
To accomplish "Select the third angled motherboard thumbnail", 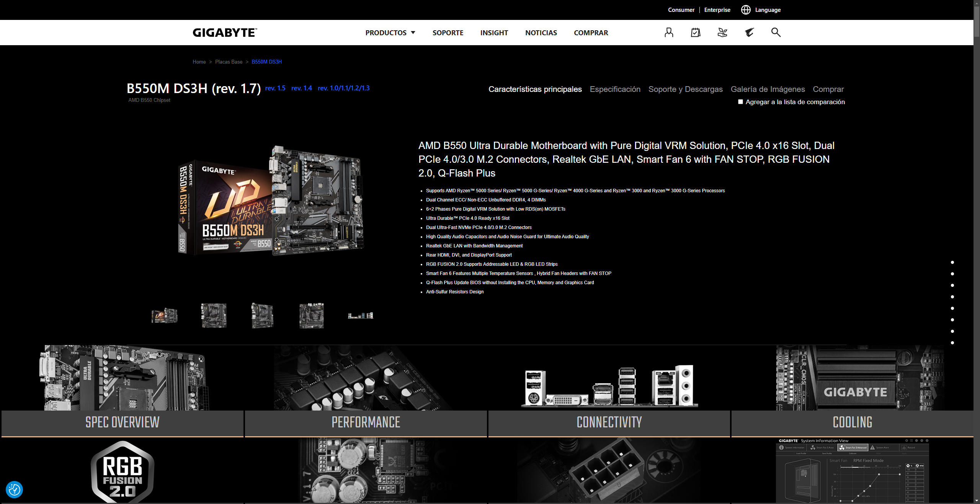I will click(x=263, y=316).
